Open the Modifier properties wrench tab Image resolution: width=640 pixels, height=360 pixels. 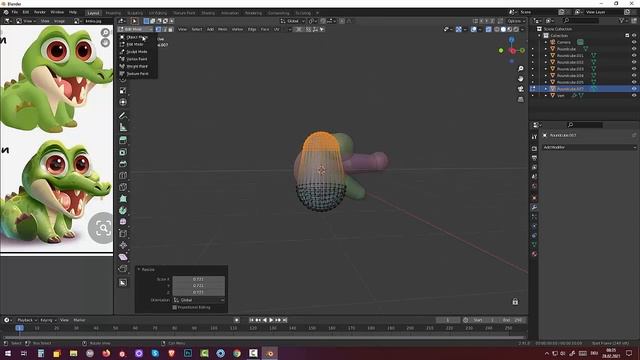coord(534,207)
